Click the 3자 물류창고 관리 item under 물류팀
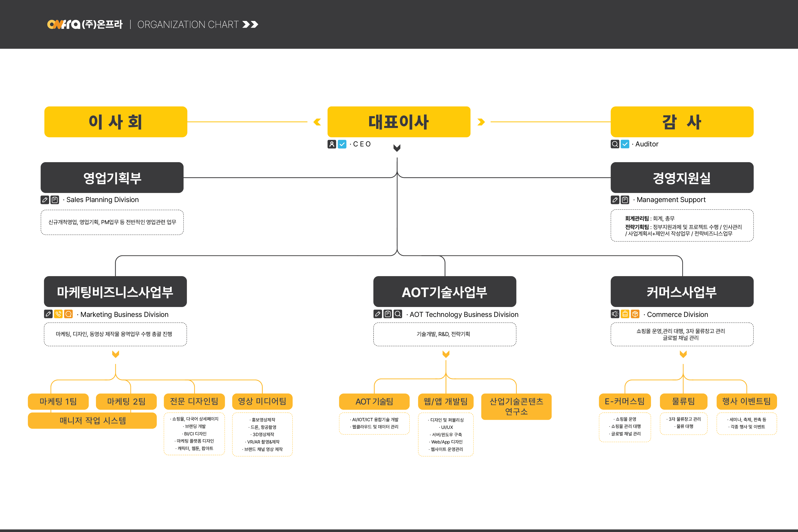Image resolution: width=798 pixels, height=532 pixels. [684, 419]
